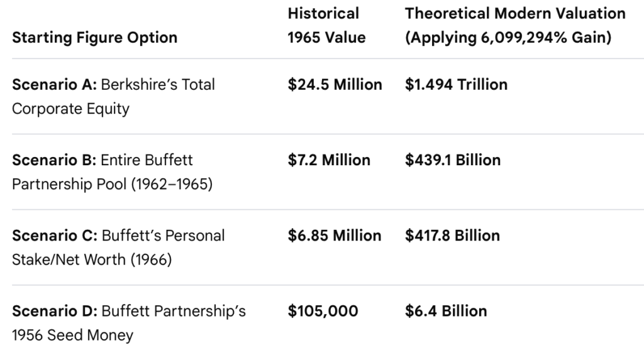Click the Starting Figure Option column header
Screen dimensions: 644x348
coord(94,38)
